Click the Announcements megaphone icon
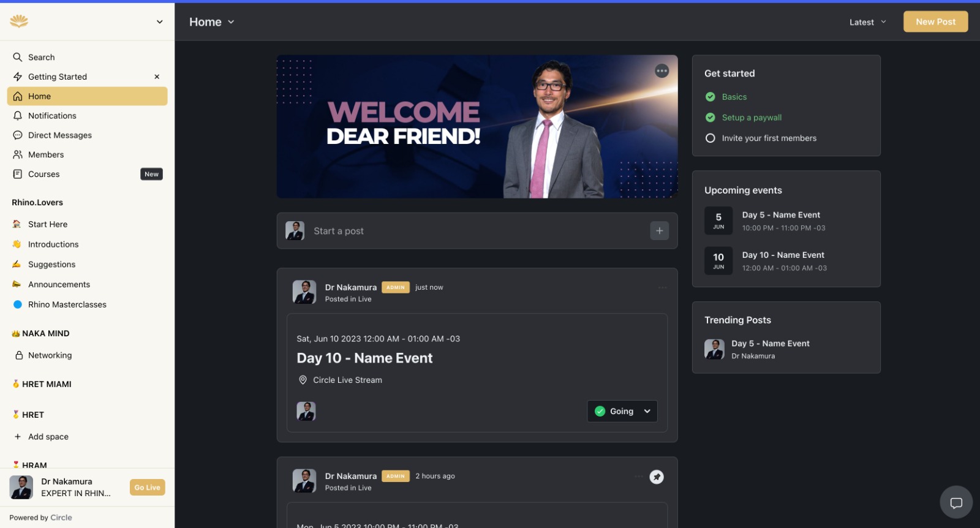Viewport: 980px width, 528px height. [17, 284]
